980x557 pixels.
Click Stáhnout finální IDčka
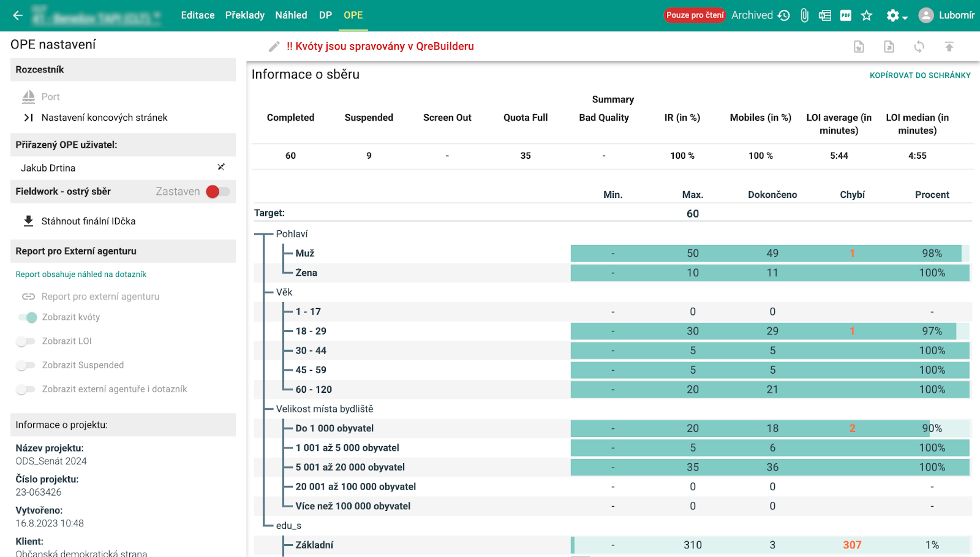(x=88, y=221)
